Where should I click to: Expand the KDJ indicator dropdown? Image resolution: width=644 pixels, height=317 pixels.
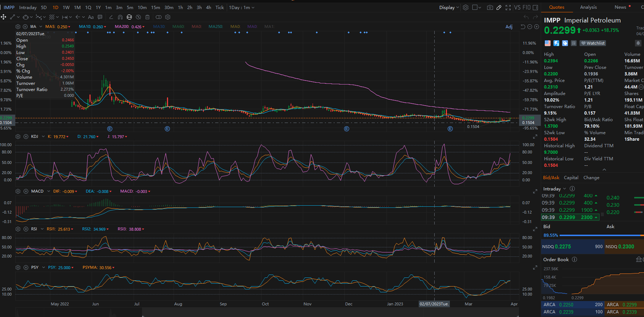pos(42,138)
